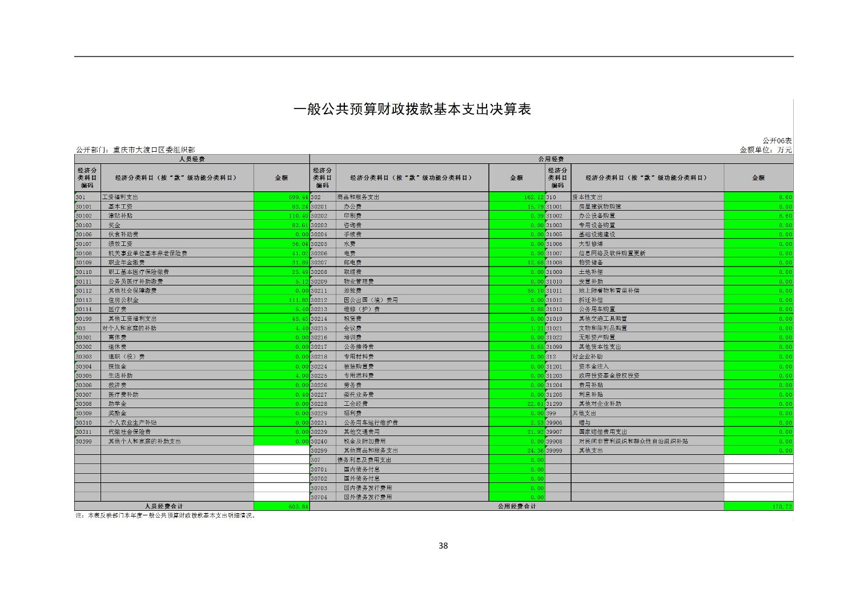Screen dimensions: 868x613
Task: Click the 住房公积金 row label
Action: pyautogui.click(x=123, y=300)
